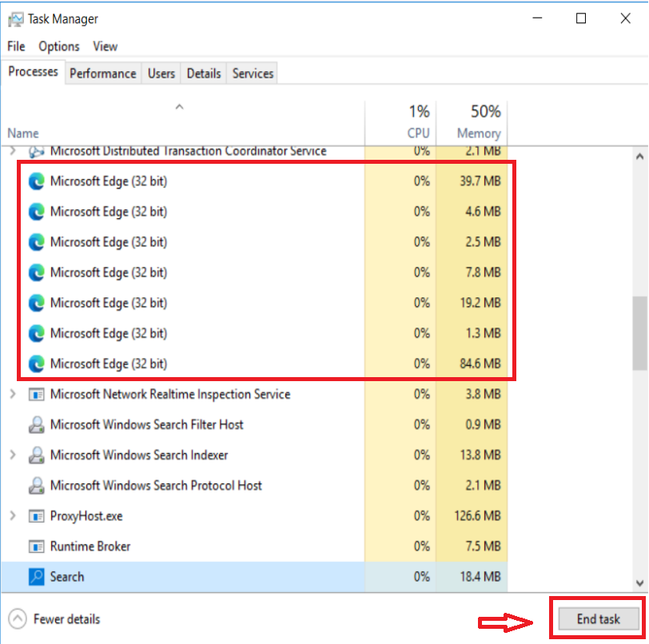The image size is (649, 644).
Task: Select Microsoft Network Realtime Inspection Service name
Action: (x=170, y=395)
